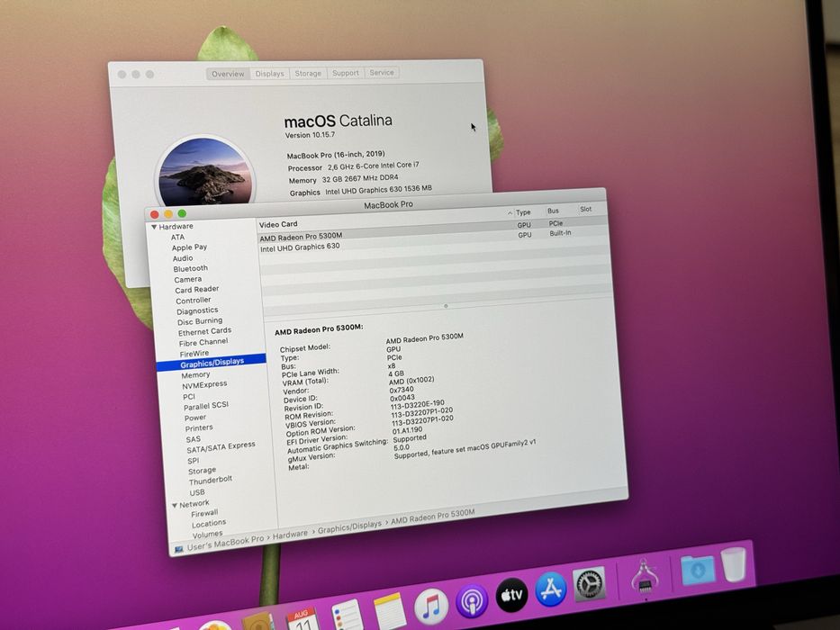Sort by the Slot column header
This screenshot has height=630, width=840.
coord(585,209)
